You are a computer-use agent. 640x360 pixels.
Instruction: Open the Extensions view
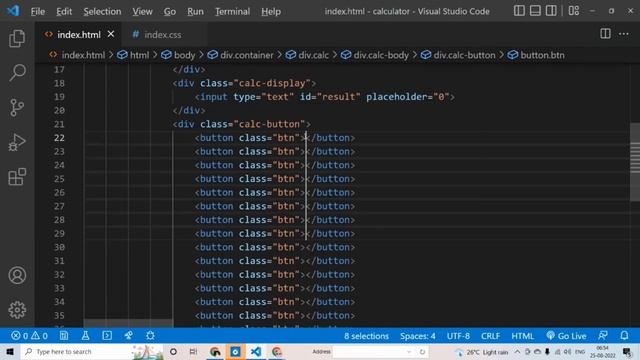coord(17,177)
